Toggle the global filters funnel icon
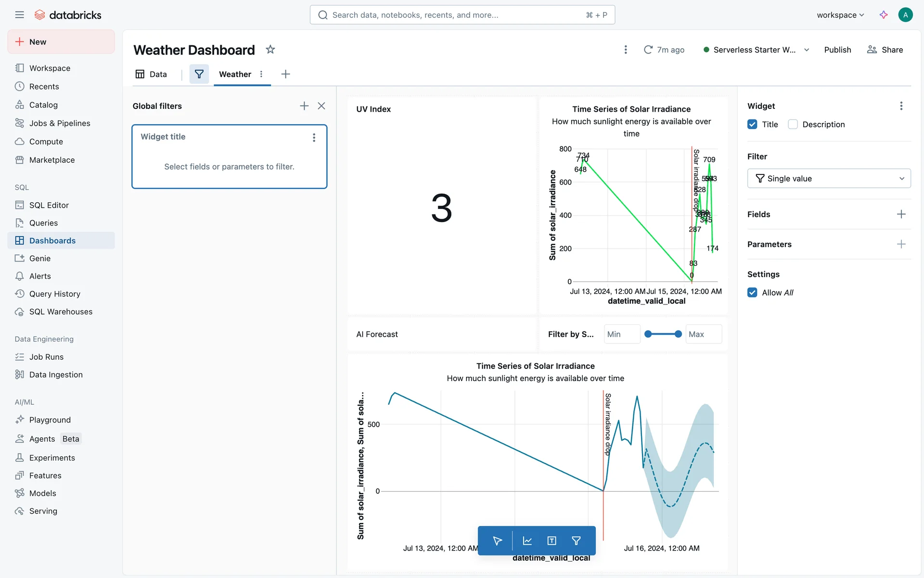Image resolution: width=924 pixels, height=578 pixels. click(x=199, y=74)
